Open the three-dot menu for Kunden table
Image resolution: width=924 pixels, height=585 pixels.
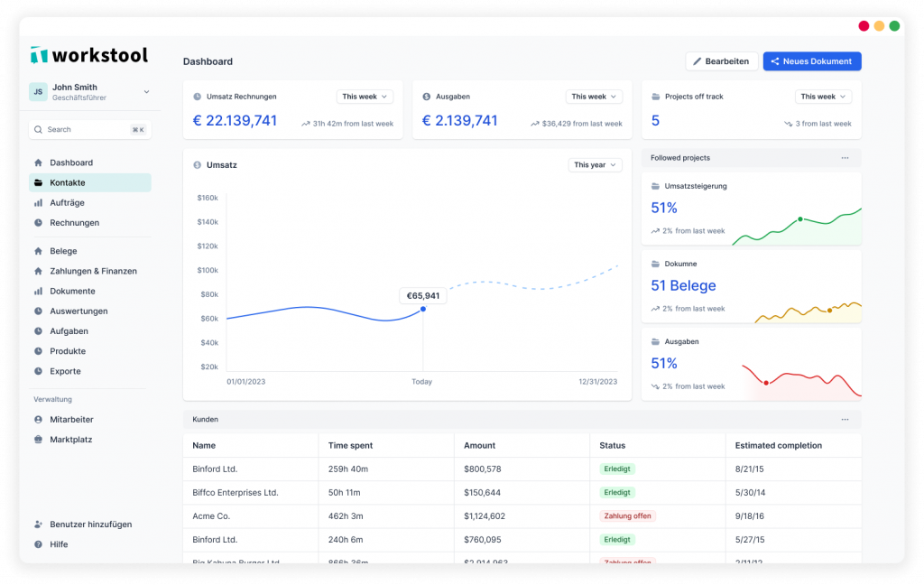(x=845, y=420)
